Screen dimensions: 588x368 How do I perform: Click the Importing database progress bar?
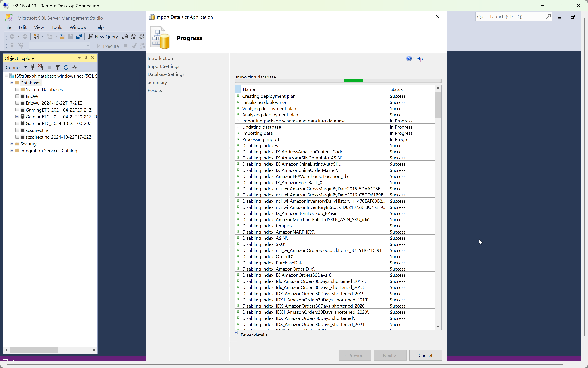[338, 81]
